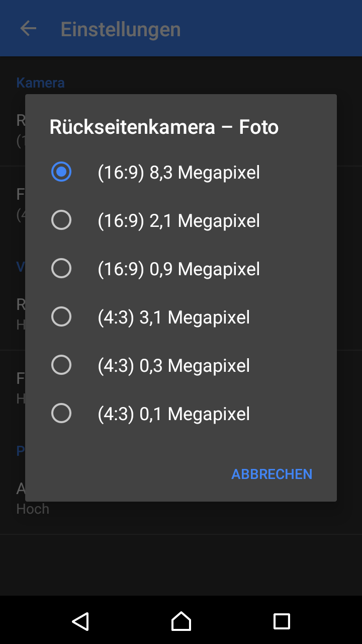
Task: Pick the (4:3) 0,1 Megapixel radio button
Action: coord(61,414)
